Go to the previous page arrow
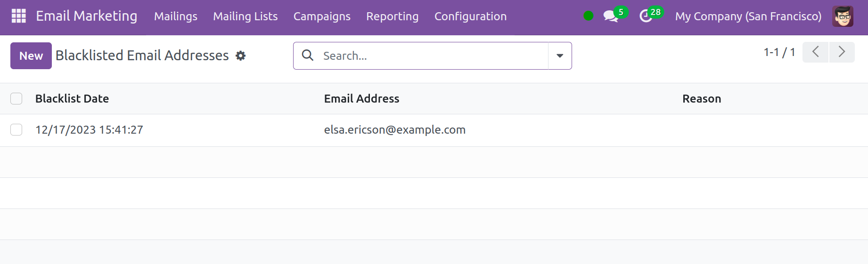The height and width of the screenshot is (264, 868). click(815, 52)
